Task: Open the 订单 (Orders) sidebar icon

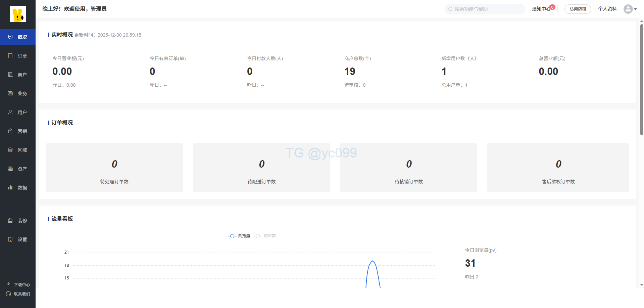Action: coord(10,56)
